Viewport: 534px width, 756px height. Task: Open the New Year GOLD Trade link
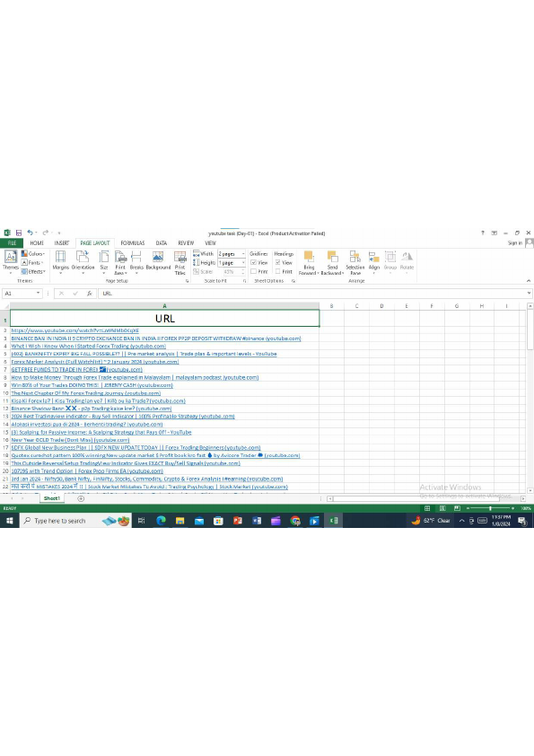(x=70, y=440)
